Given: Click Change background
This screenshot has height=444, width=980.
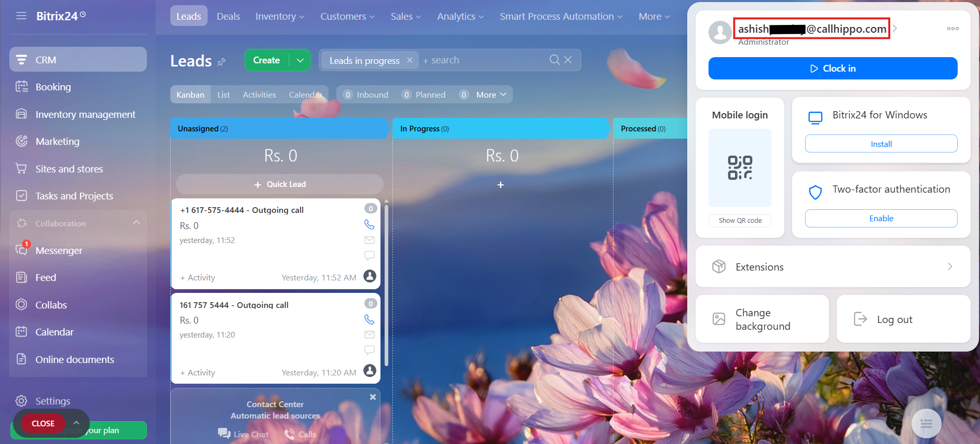Looking at the screenshot, I should (762, 319).
